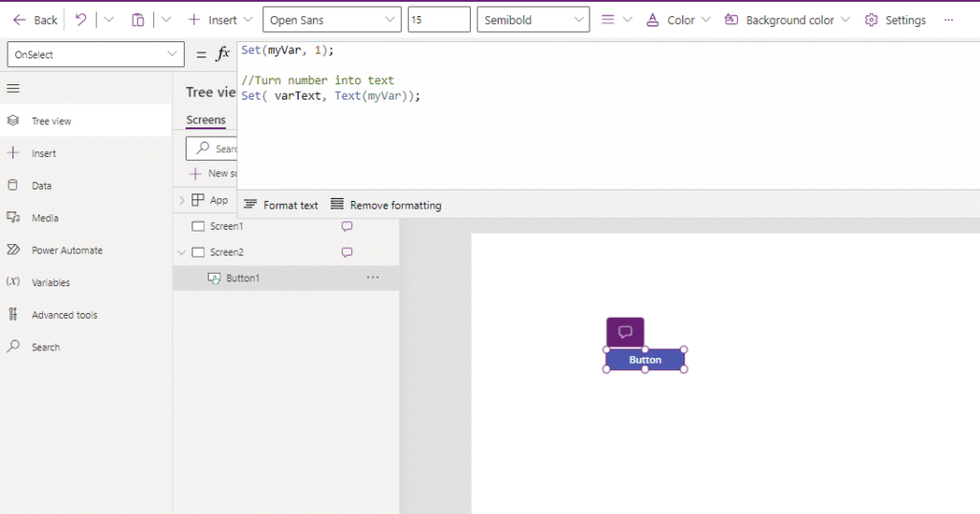Open the more options ellipsis in toolbar
Screen dimensions: 980x514
tap(948, 20)
